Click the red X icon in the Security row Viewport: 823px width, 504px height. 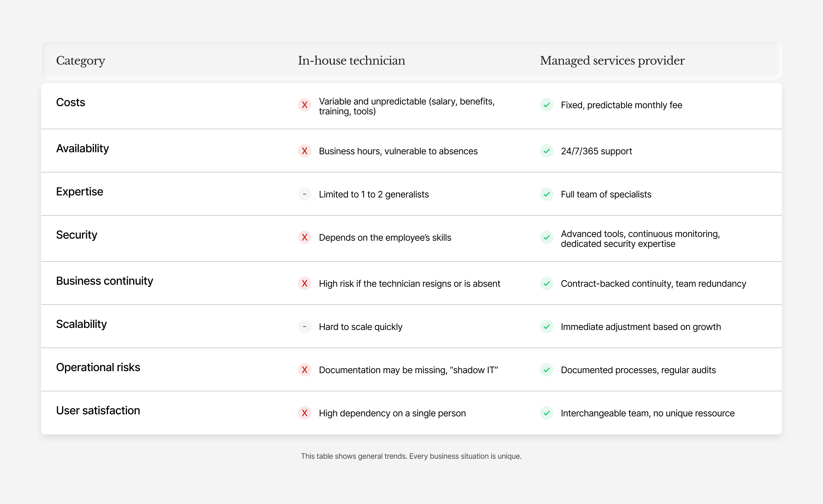coord(305,238)
